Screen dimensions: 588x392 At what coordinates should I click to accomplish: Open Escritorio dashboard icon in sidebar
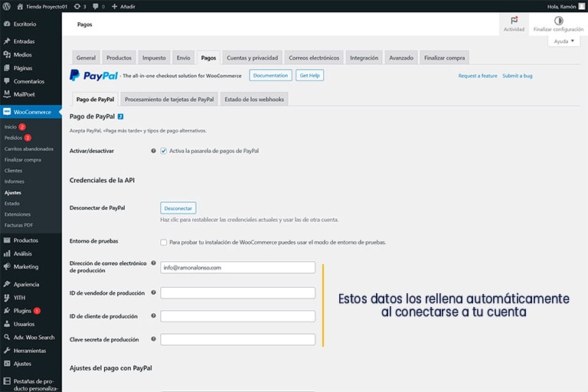pos(7,24)
